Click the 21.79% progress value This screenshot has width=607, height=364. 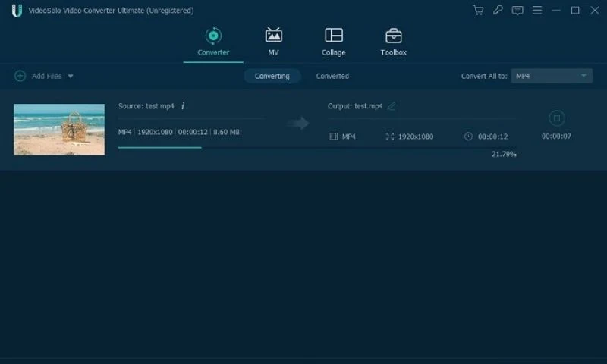(x=504, y=154)
